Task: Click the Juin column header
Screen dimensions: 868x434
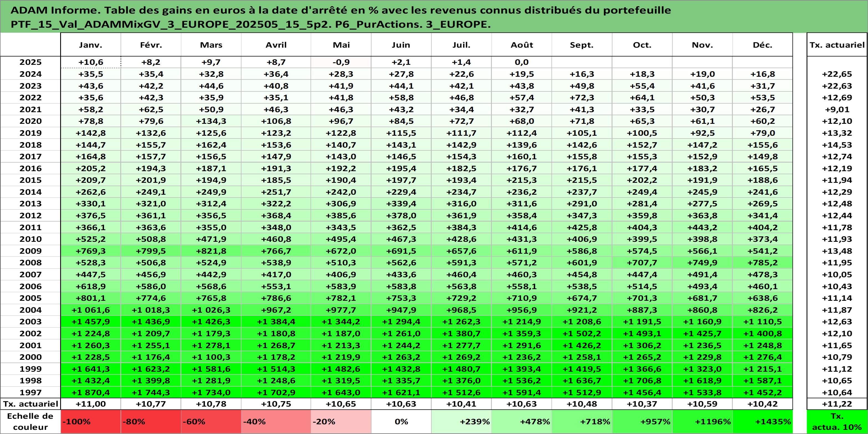Action: coord(401,45)
